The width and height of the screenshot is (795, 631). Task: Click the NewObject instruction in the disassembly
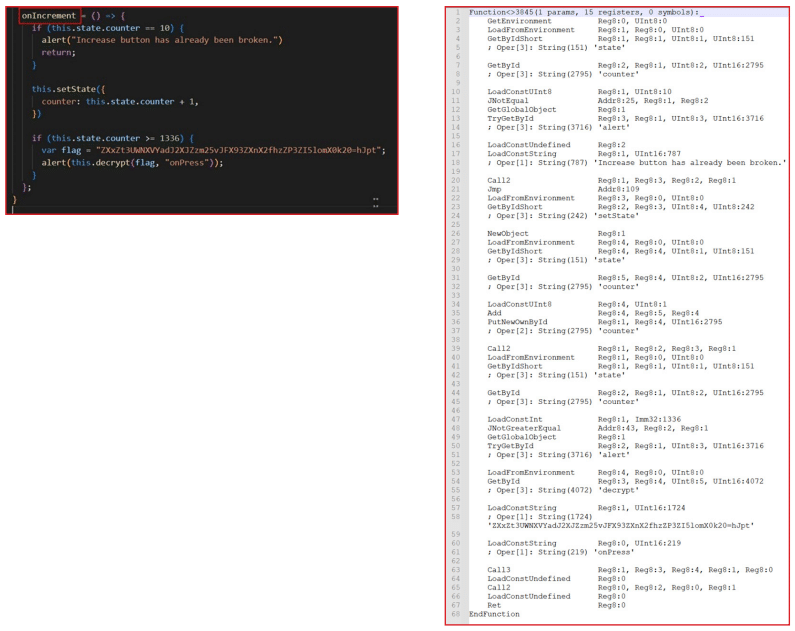pos(556,234)
